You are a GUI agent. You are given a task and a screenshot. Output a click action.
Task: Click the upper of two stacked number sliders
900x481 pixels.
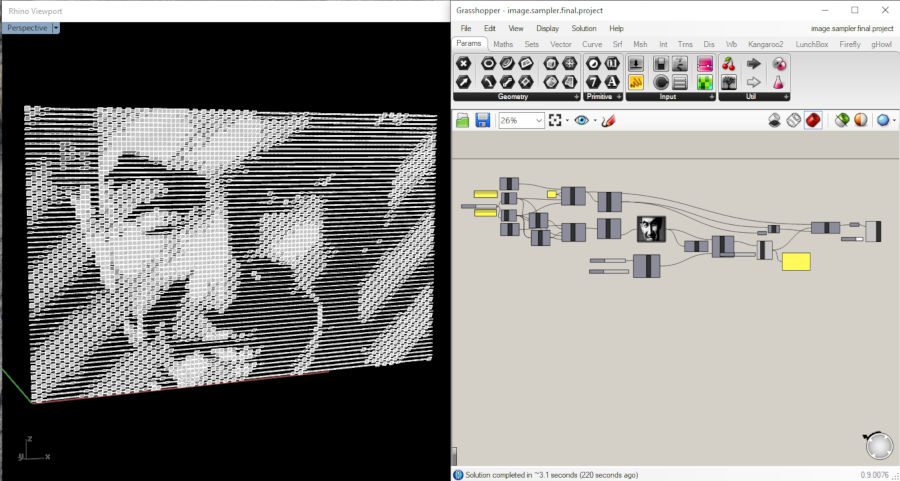click(x=608, y=261)
